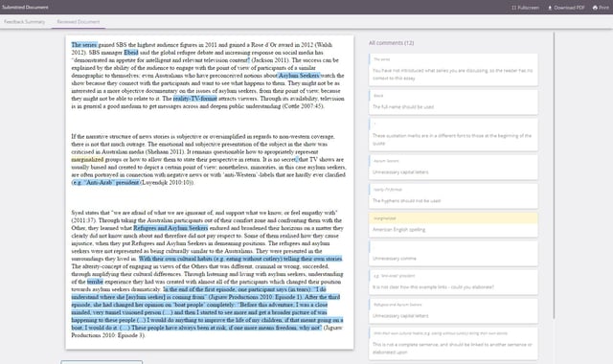Click highlighted name 'Ebeid' in text
This screenshot has height=364, width=613.
[131, 53]
